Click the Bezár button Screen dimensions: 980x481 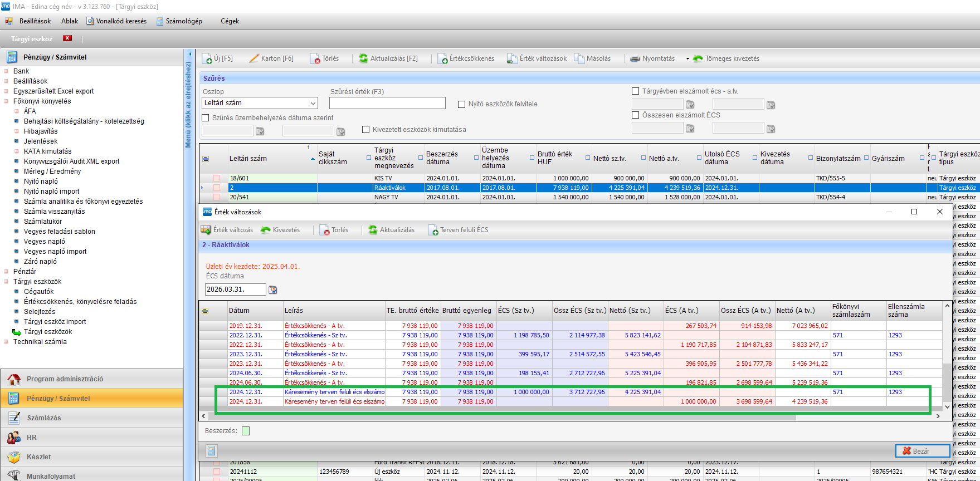[922, 451]
